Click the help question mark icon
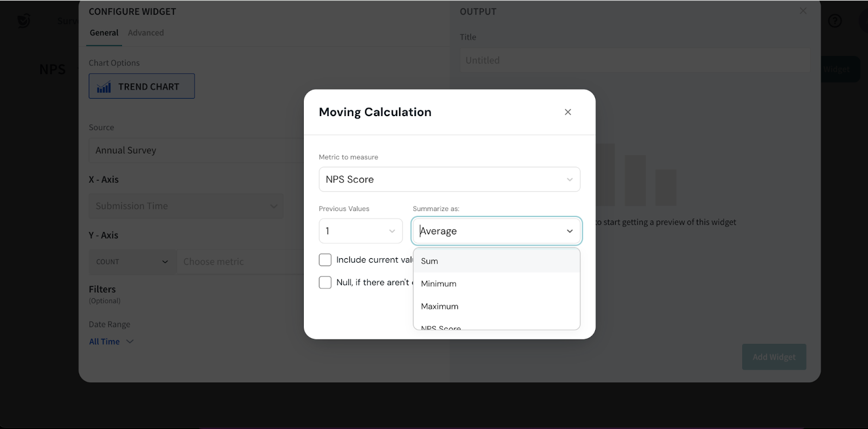 point(834,21)
